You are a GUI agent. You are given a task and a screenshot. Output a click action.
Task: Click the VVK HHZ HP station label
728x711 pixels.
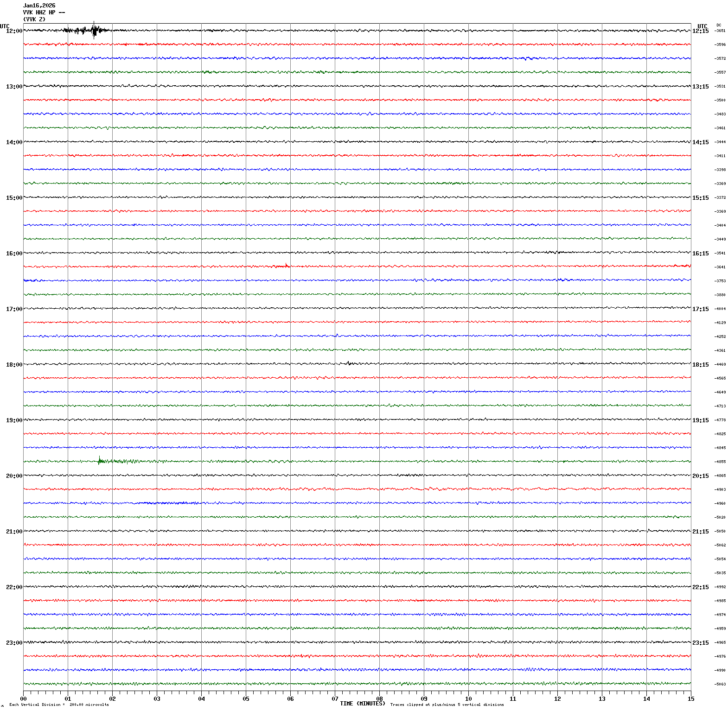pyautogui.click(x=44, y=13)
